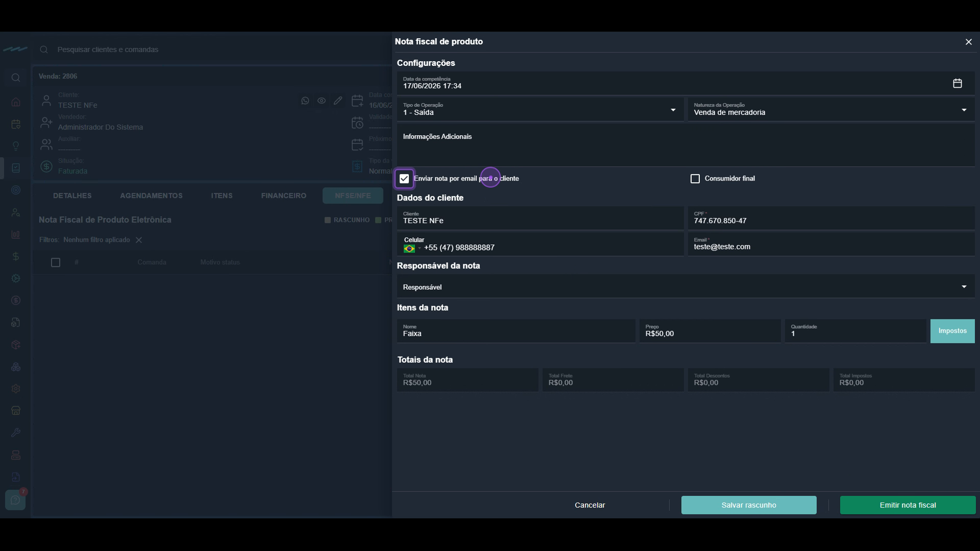This screenshot has height=551, width=980.
Task: Click the Preço field R$50,00
Action: point(710,331)
